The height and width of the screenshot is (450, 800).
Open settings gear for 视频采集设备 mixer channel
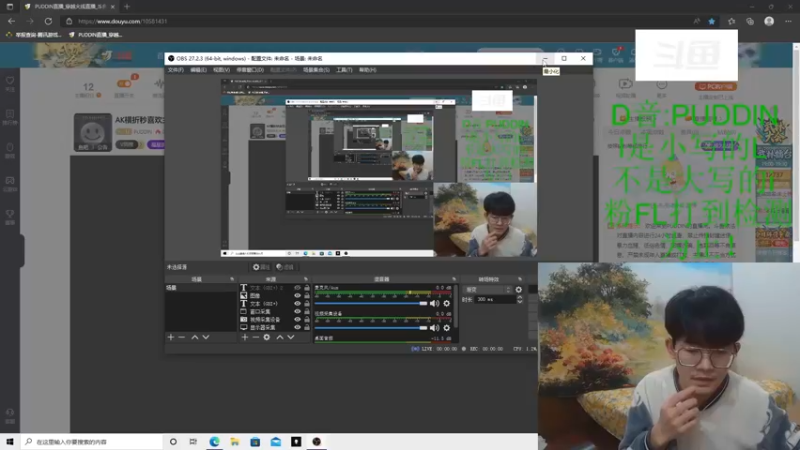click(x=446, y=328)
